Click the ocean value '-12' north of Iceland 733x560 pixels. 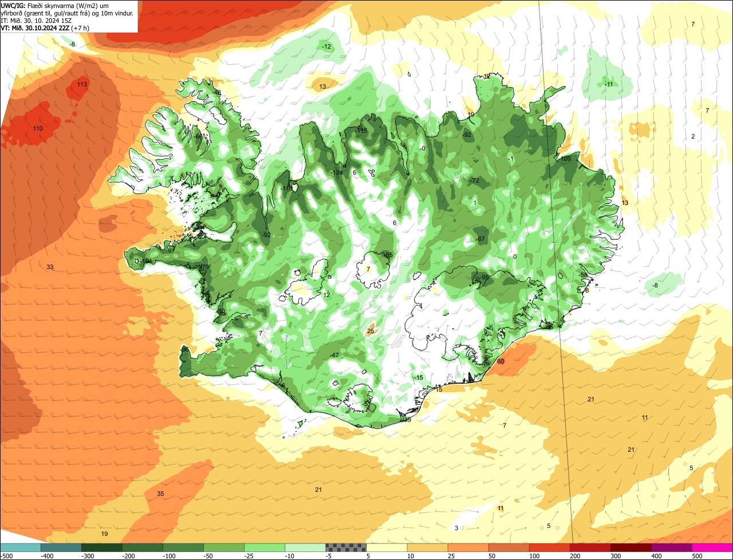(326, 47)
